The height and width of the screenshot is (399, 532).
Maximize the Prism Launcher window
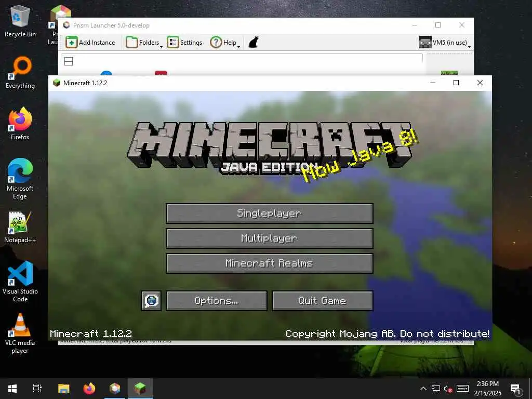click(438, 25)
